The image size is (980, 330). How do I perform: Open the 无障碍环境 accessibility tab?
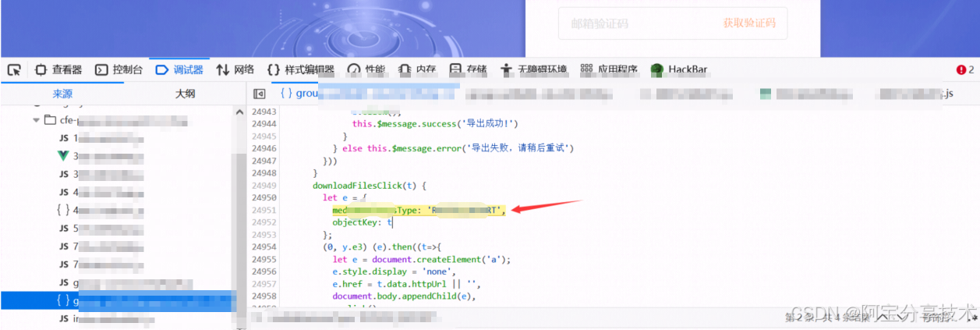click(533, 69)
